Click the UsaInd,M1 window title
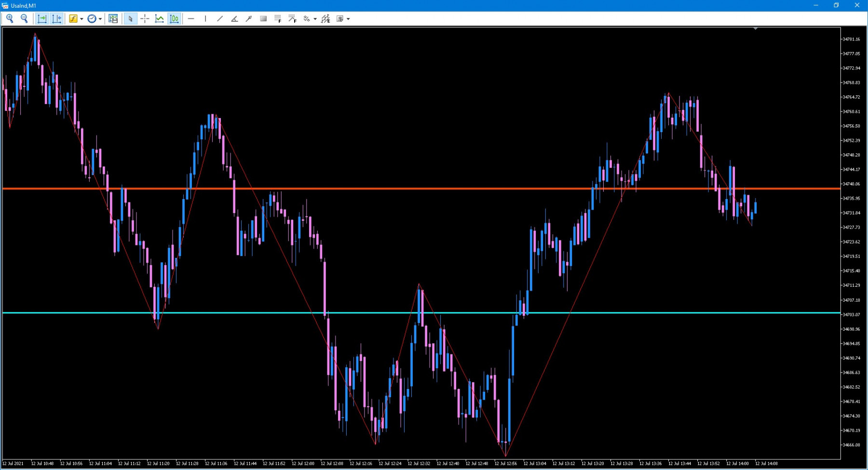Screen dimensions: 868x470 23,6
